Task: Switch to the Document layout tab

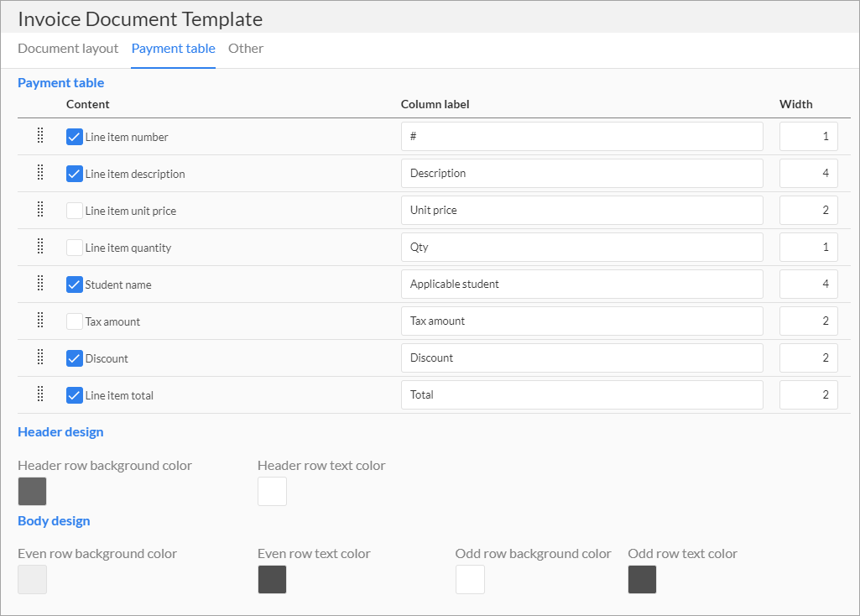Action: pos(68,49)
